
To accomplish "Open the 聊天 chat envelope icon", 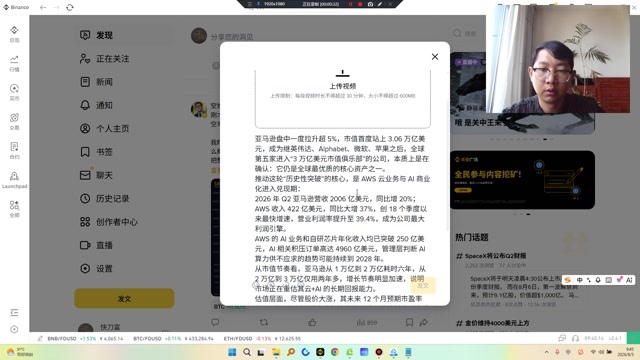I will tap(85, 175).
